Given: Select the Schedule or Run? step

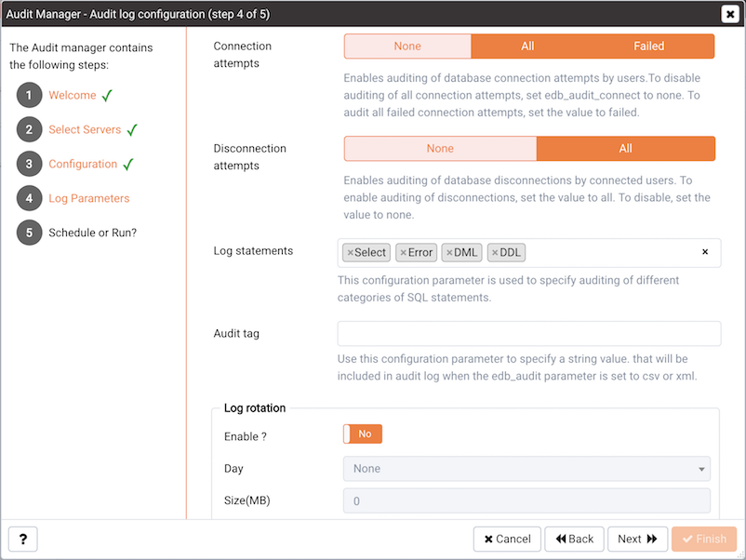Looking at the screenshot, I should coord(92,233).
